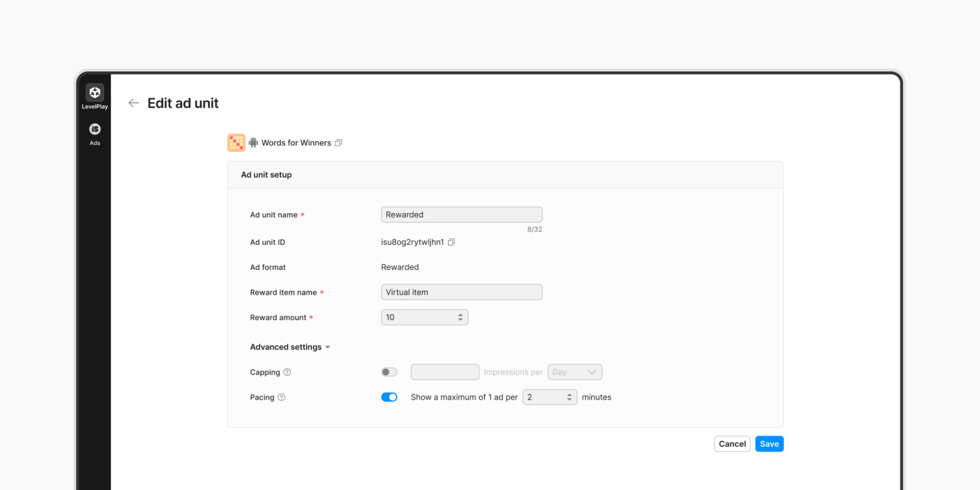
Task: Collapse the Advanced settings section
Action: pos(290,346)
